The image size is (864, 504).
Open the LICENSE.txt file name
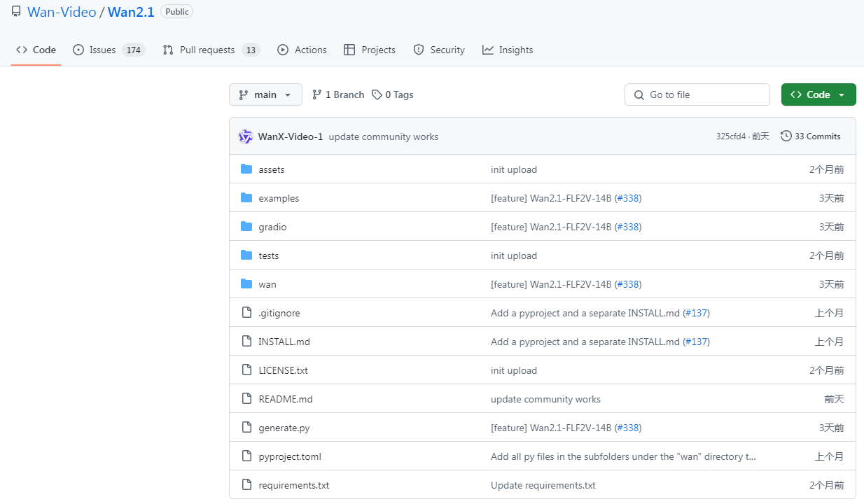point(283,370)
